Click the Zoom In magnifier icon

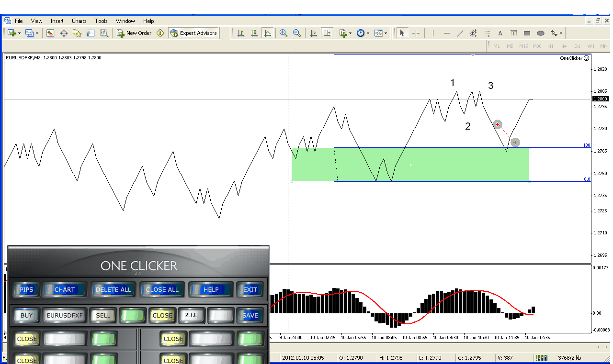284,33
